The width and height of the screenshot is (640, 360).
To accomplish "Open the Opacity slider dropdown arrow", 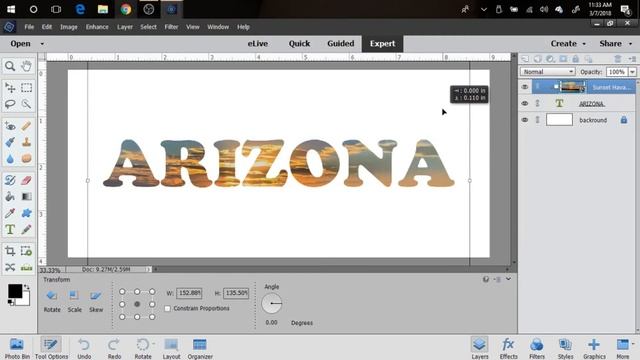I will pos(632,72).
